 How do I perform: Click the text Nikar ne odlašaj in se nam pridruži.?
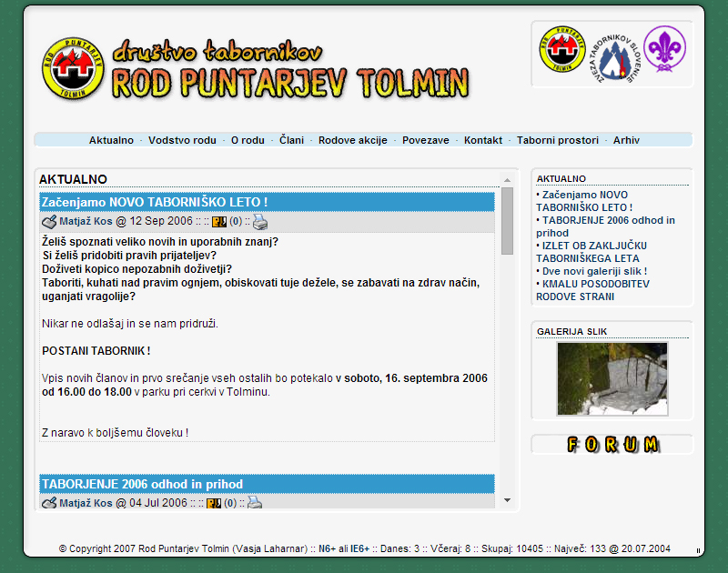(130, 324)
